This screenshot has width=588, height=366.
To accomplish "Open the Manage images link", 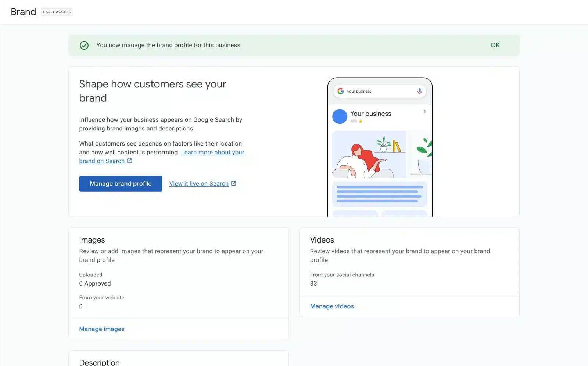I will tap(102, 329).
